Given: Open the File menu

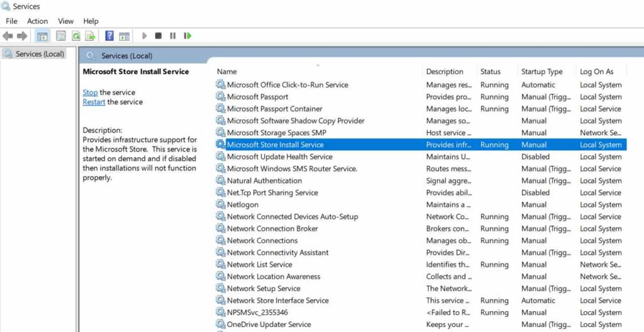Looking at the screenshot, I should click(11, 21).
